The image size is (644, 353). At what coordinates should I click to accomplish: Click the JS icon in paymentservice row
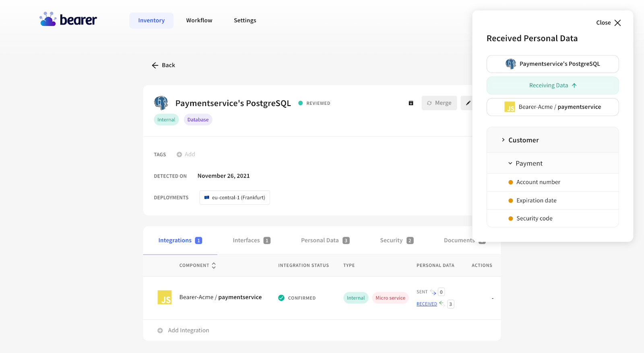[165, 297]
